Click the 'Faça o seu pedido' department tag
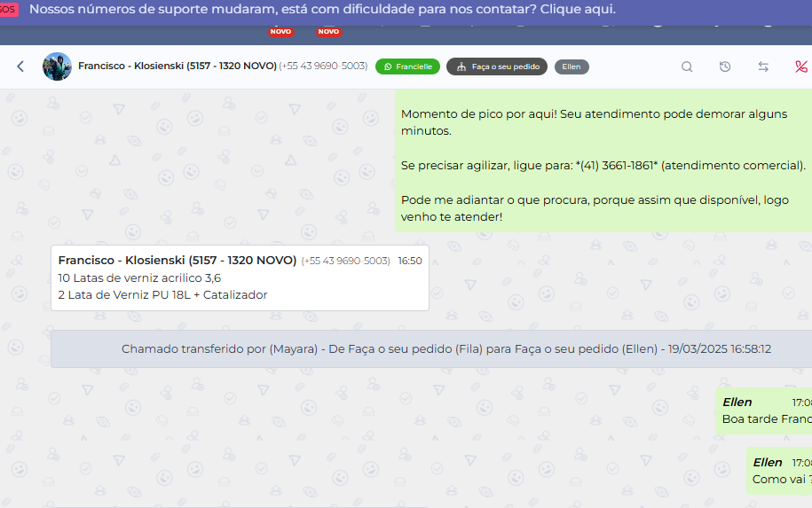The image size is (812, 508). point(497,66)
